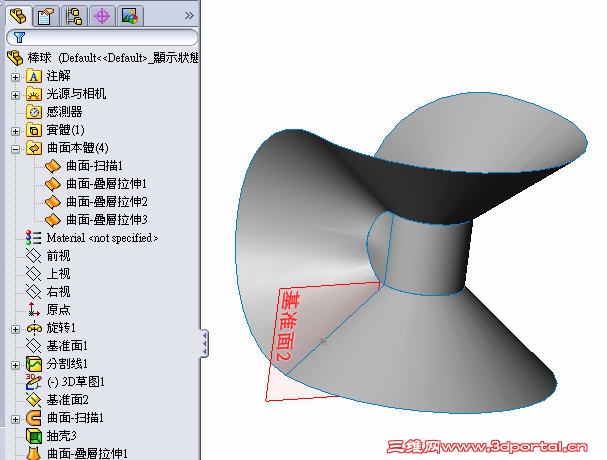Click the highlighted 基准面2 plane icon

pos(34,400)
